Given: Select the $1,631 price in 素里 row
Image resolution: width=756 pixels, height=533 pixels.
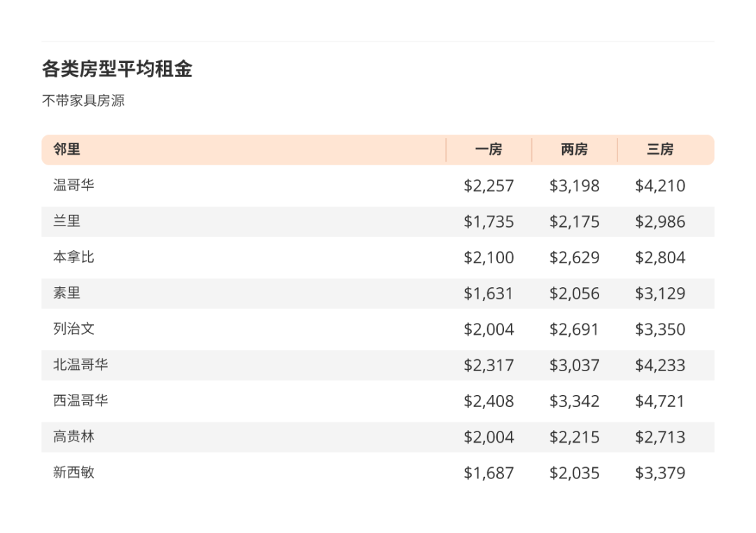Looking at the screenshot, I should click(489, 293).
